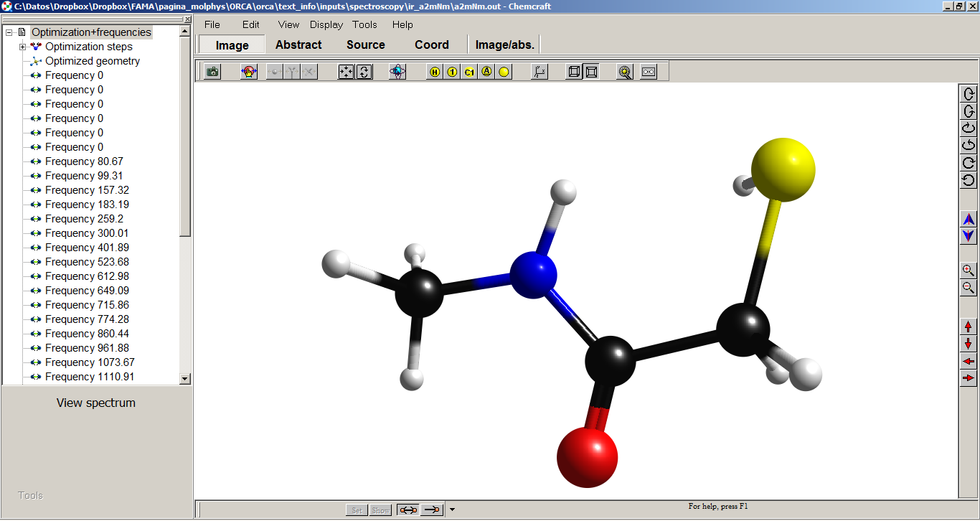Screen dimensions: 980x521
Task: Expand the Optimization steps tree node
Action: click(x=22, y=47)
